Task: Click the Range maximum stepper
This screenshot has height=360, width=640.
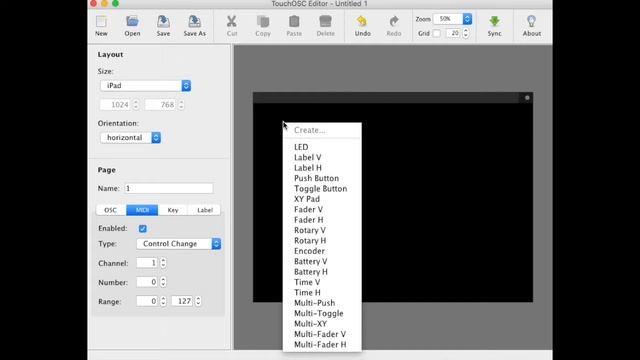Action: (198, 301)
